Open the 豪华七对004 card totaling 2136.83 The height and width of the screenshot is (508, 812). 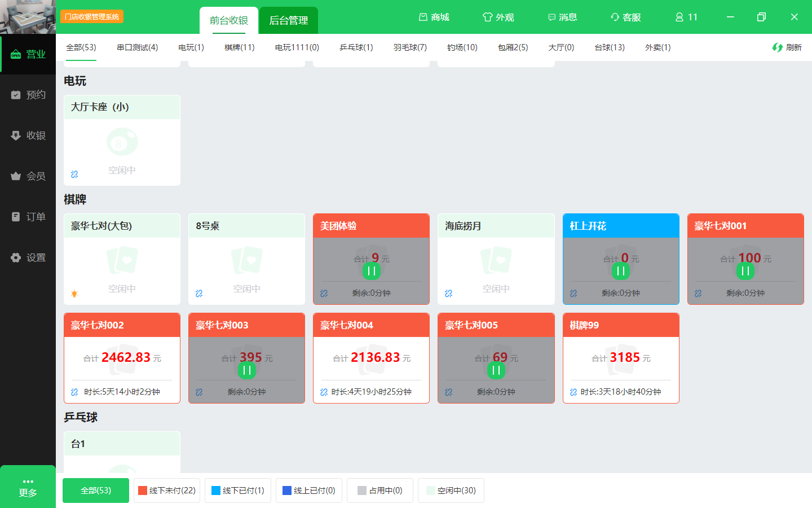click(371, 358)
